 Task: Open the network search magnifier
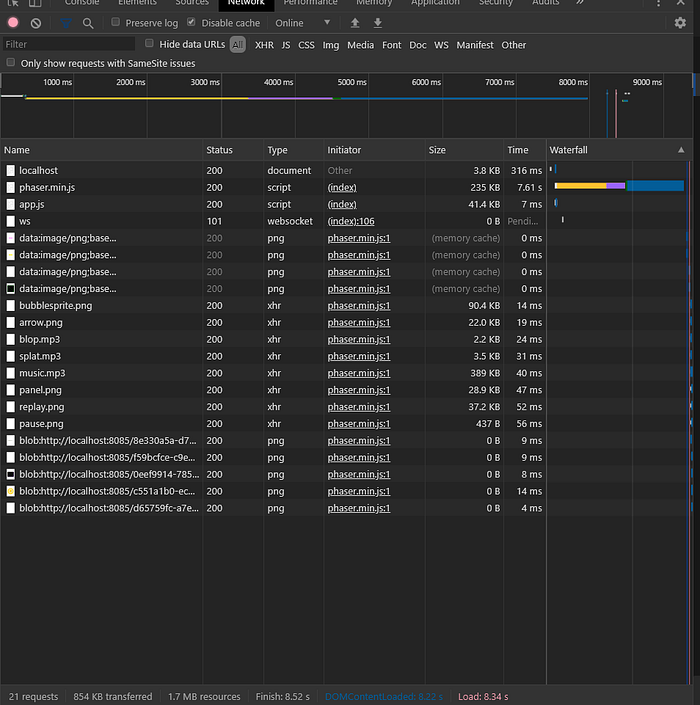pyautogui.click(x=88, y=23)
